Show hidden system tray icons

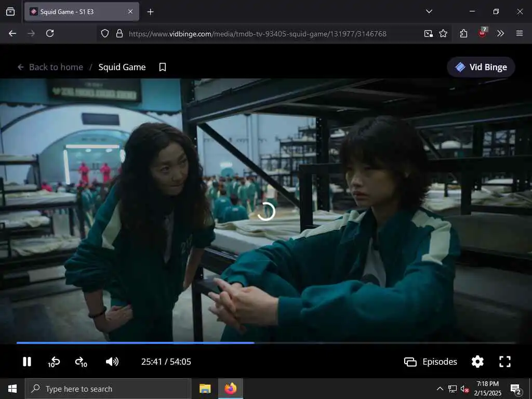(440, 389)
